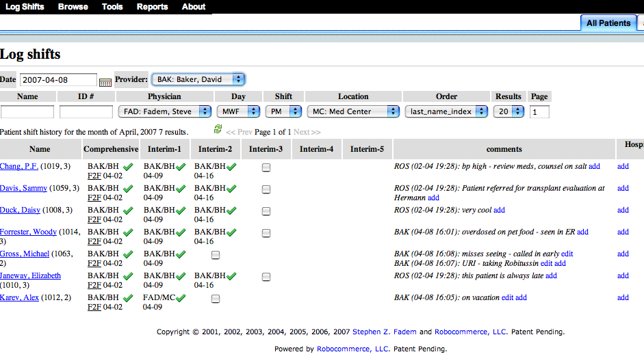Screen dimensions: 644x363
Task: Click Hospital column add for Janeway, Elizabeth
Action: [x=623, y=275]
